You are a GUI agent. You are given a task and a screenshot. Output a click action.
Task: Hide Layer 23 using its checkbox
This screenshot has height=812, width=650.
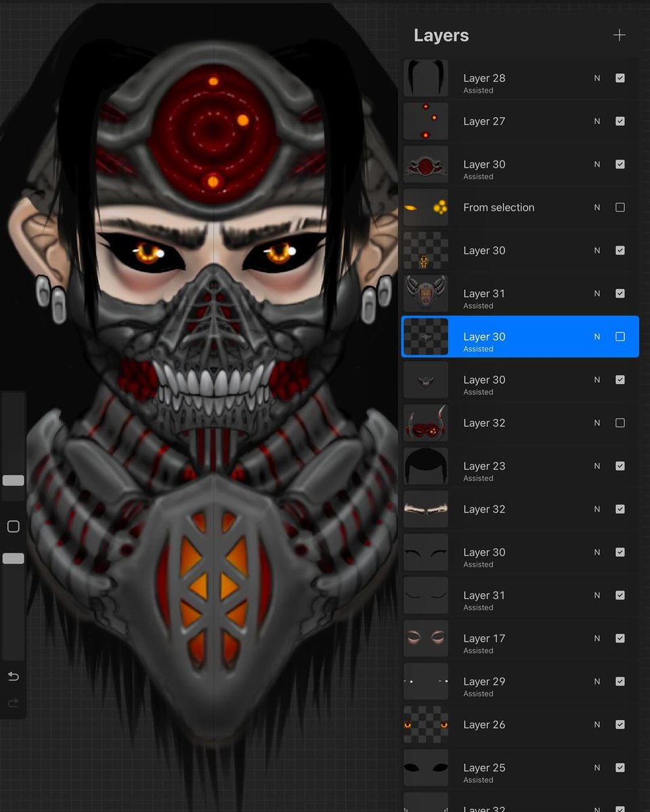click(620, 466)
